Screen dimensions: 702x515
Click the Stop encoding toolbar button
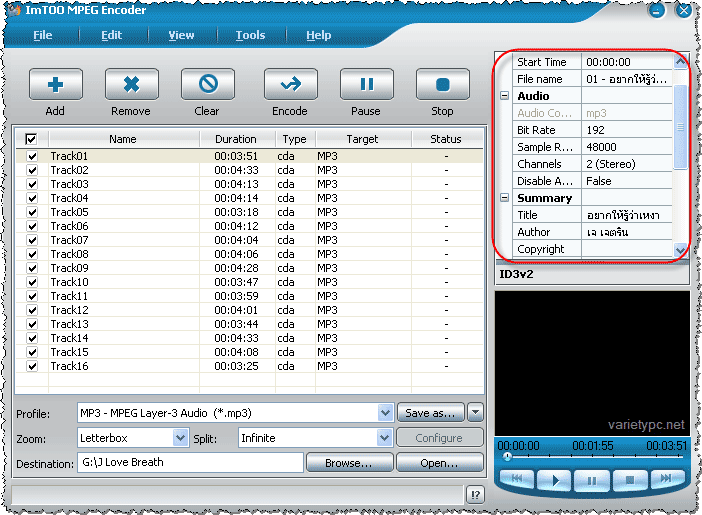[443, 84]
